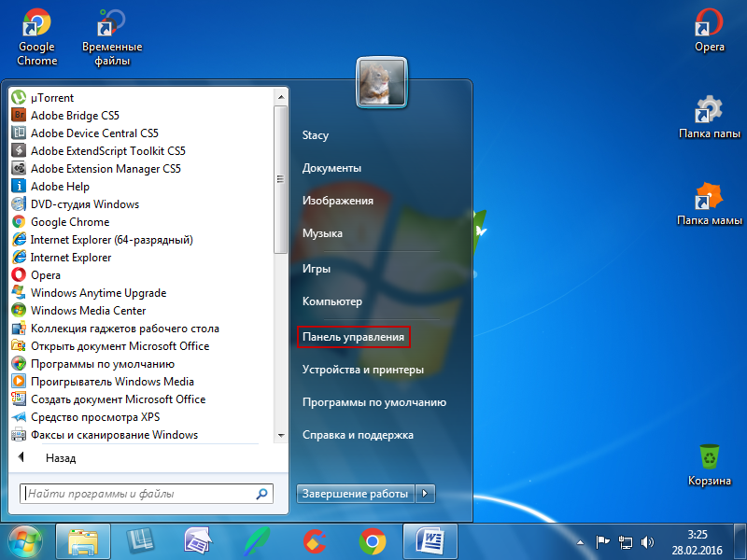Switch to Microsoft Word on the taskbar
Viewport: 747px width, 560px height.
(430, 542)
